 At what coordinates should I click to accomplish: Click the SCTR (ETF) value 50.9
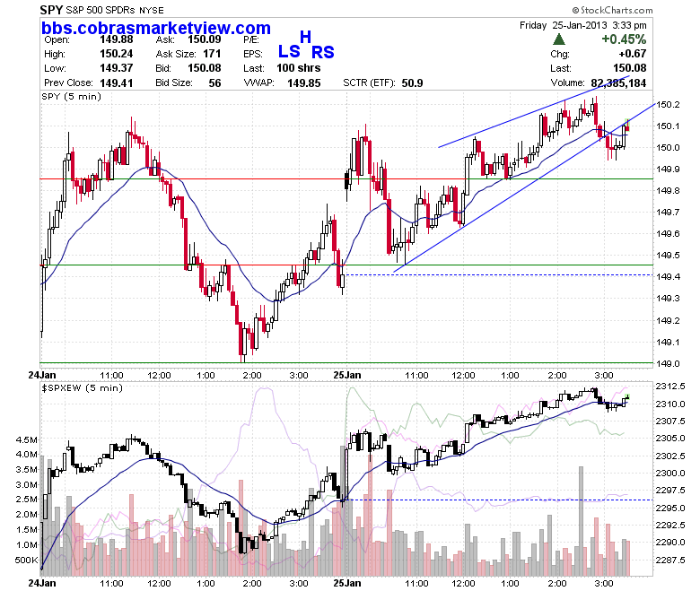coord(412,83)
